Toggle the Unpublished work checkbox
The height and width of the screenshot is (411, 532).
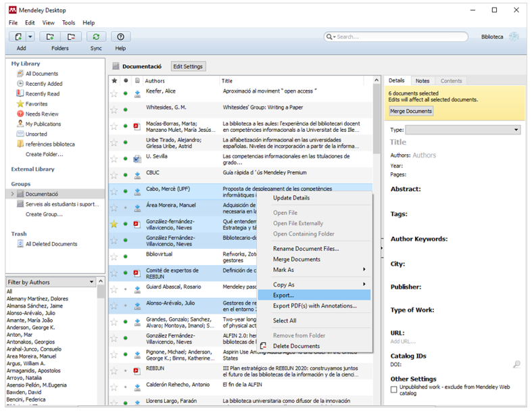(x=393, y=389)
